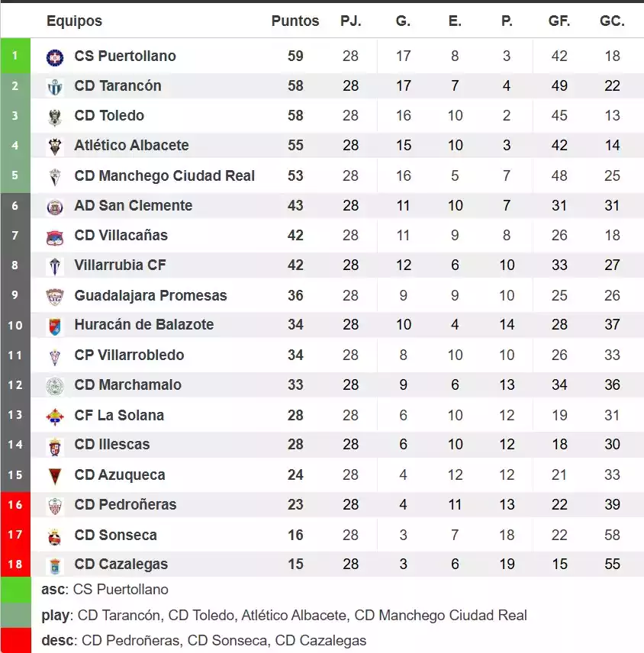644x653 pixels.
Task: Click the red position 16 rank cell
Action: 15,504
